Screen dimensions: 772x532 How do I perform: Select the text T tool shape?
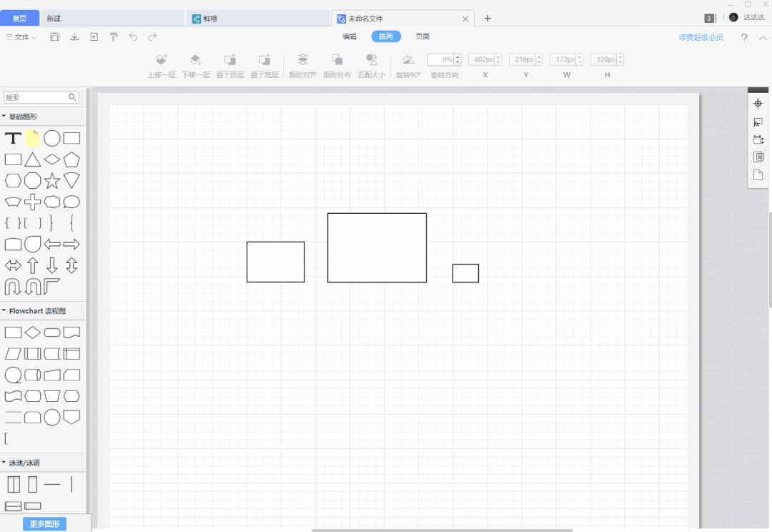(x=14, y=139)
